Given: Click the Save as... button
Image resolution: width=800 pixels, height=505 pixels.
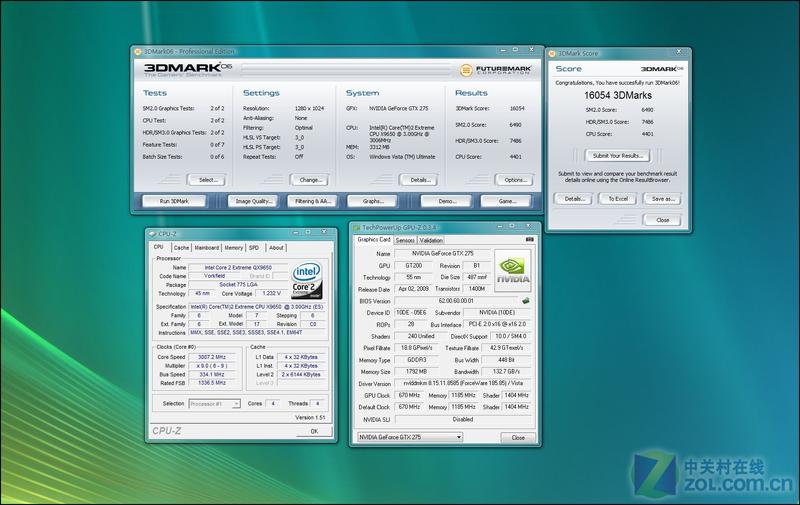Looking at the screenshot, I should point(662,199).
